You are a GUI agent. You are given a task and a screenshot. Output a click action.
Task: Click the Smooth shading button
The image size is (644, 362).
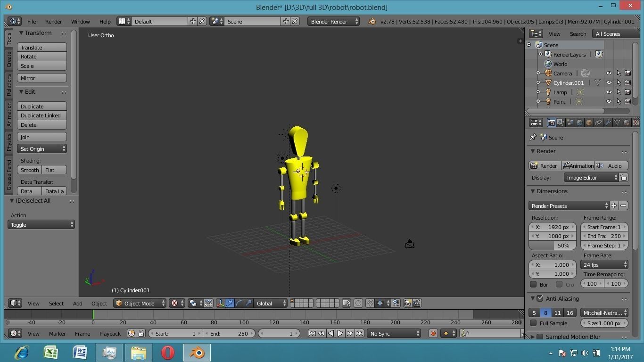[30, 170]
